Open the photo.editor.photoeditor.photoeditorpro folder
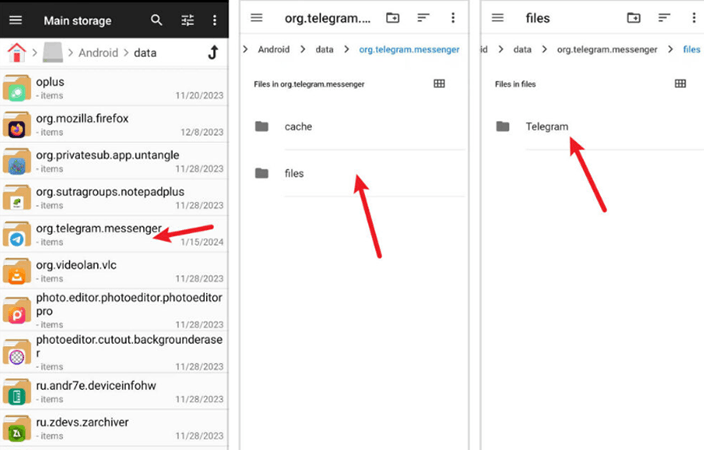704x450 pixels. pos(114,310)
